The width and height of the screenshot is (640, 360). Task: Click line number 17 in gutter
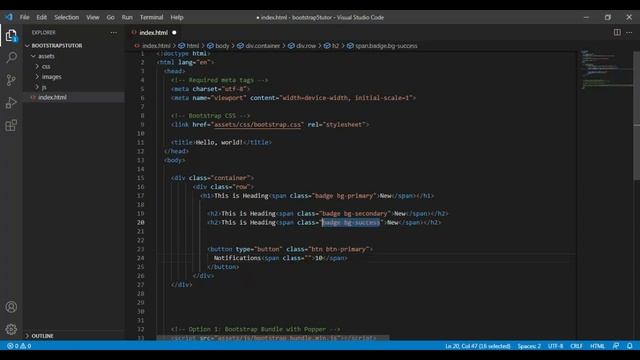[x=140, y=196]
